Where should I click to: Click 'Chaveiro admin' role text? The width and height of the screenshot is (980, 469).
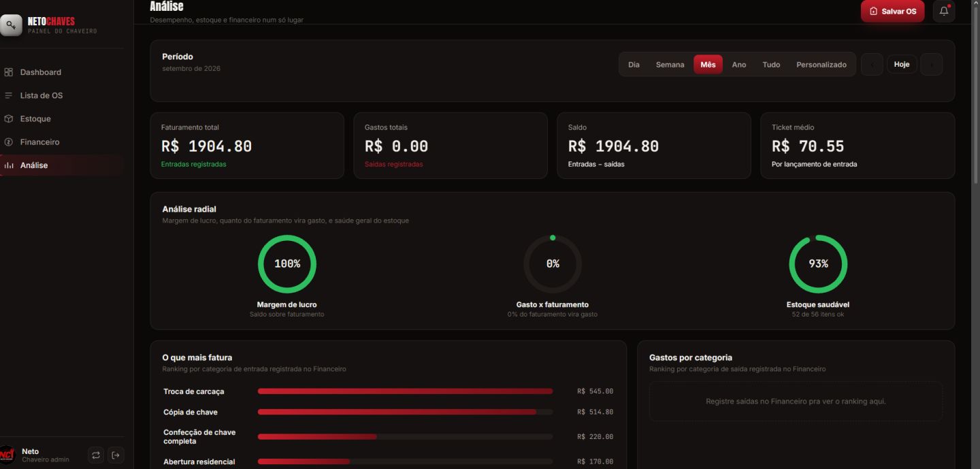(45, 459)
